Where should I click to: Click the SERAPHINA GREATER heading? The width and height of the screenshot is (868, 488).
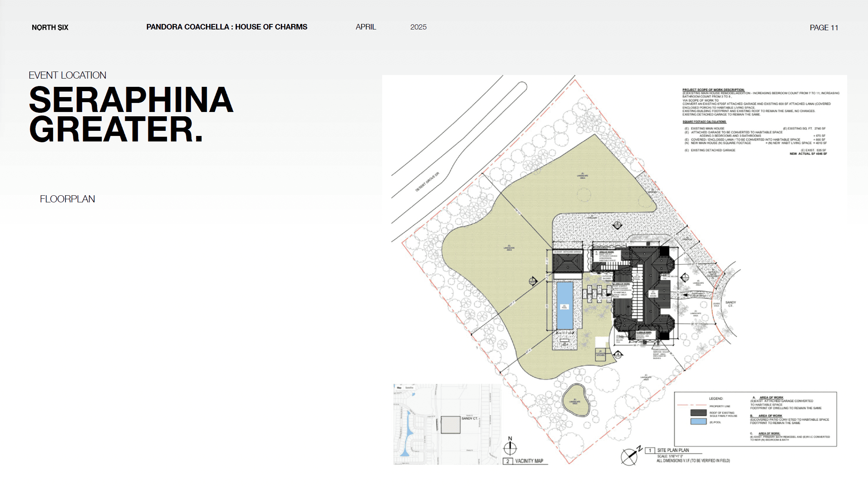[131, 114]
